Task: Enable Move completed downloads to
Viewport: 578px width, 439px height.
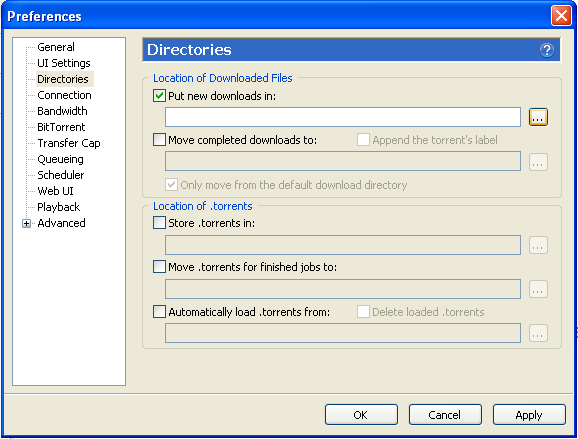Action: click(x=159, y=140)
